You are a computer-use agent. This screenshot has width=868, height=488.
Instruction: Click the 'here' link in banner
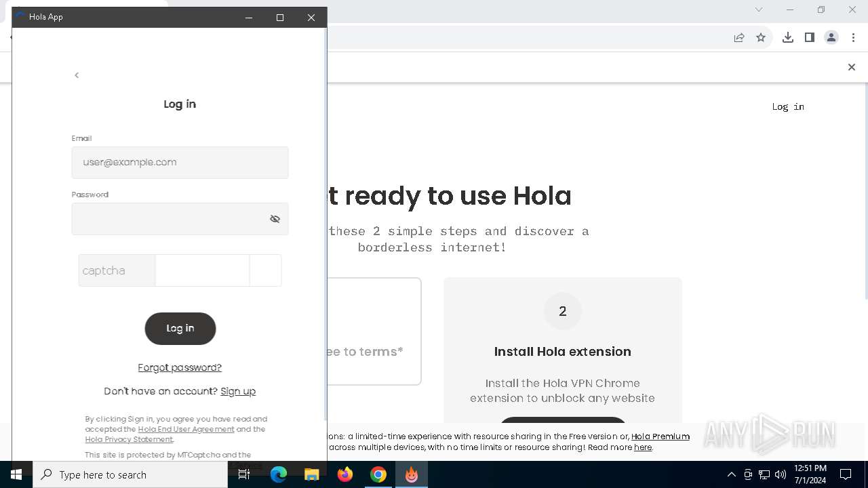pyautogui.click(x=643, y=447)
